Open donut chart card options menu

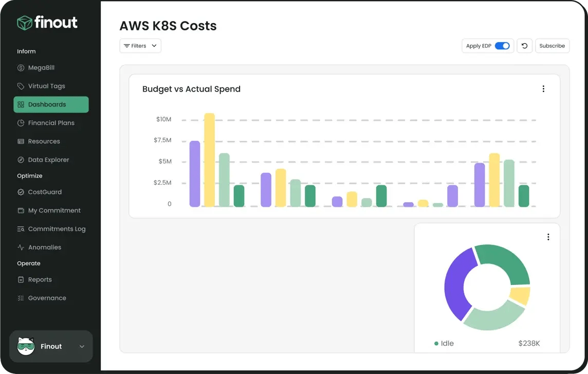[x=548, y=237]
